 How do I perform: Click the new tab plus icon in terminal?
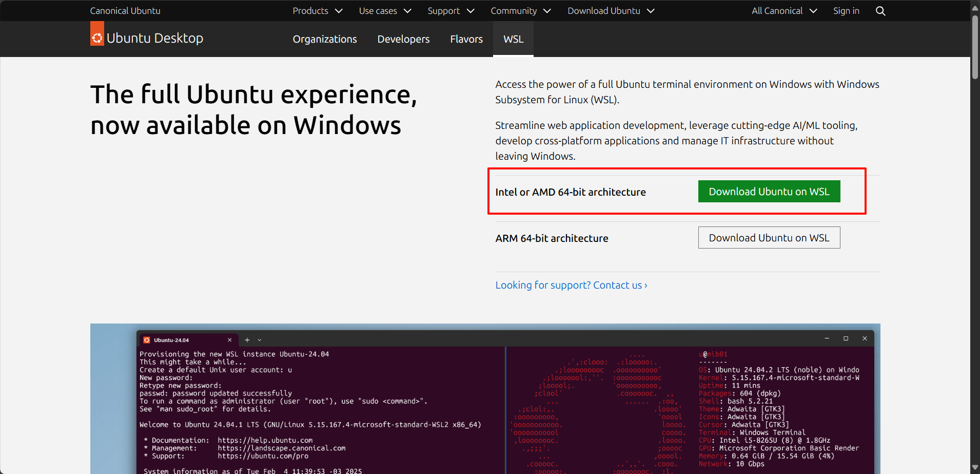[247, 340]
